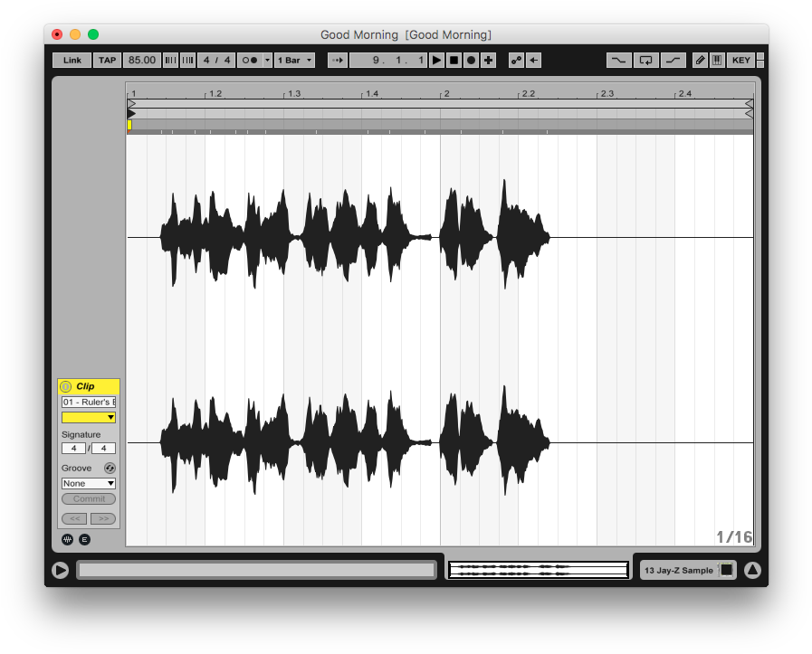This screenshot has height=654, width=812.
Task: Activate Key Map Mode via KEY icon
Action: (x=741, y=60)
